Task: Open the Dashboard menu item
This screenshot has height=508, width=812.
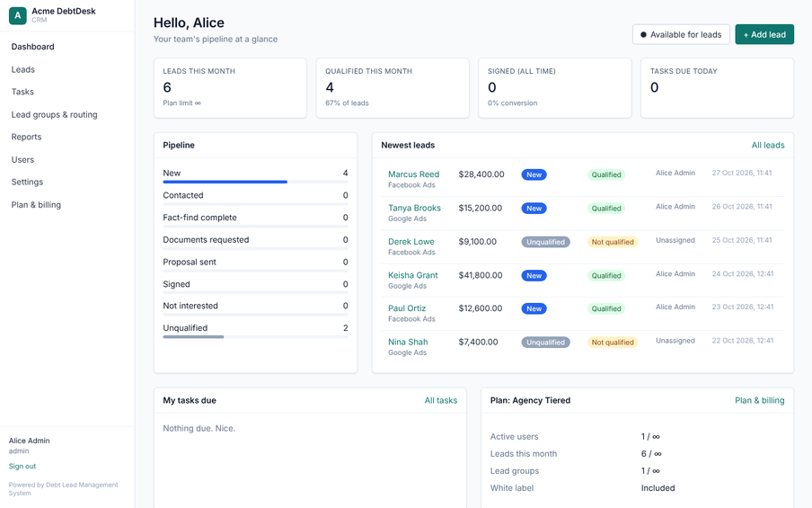Action: click(x=32, y=47)
